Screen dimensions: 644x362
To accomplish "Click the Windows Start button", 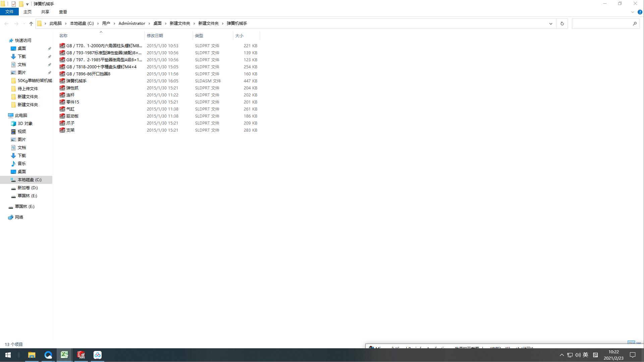I will click(x=8, y=355).
